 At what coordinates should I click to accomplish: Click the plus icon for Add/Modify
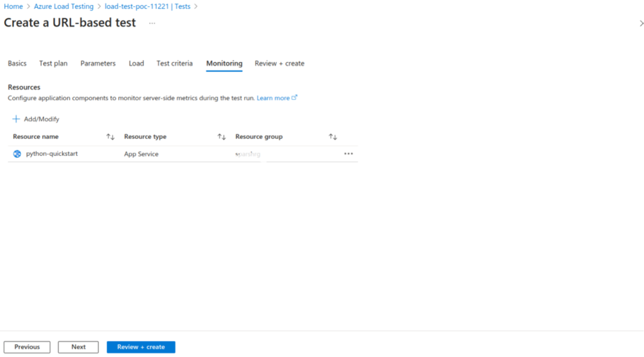(16, 119)
